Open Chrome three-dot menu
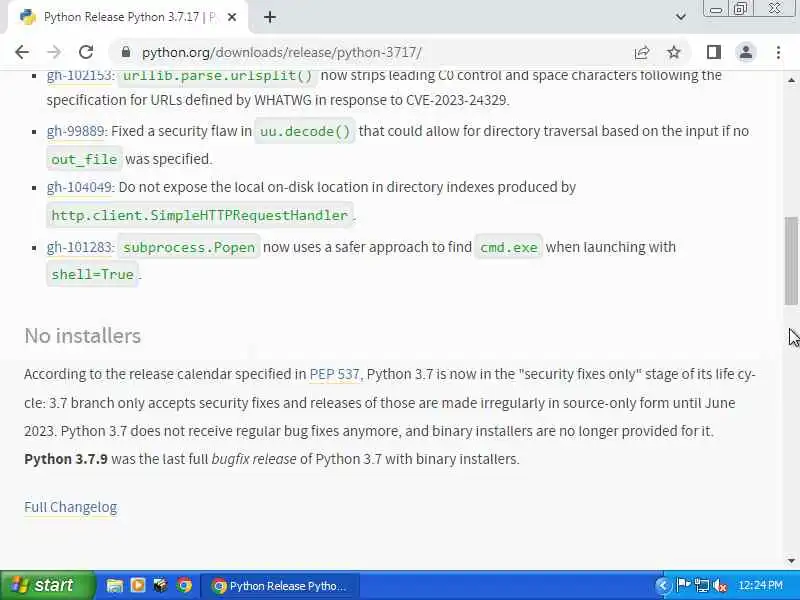The image size is (800, 600). point(778,52)
